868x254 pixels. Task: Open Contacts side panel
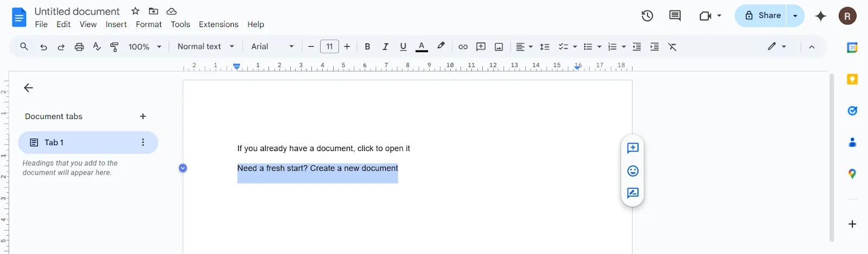[852, 142]
